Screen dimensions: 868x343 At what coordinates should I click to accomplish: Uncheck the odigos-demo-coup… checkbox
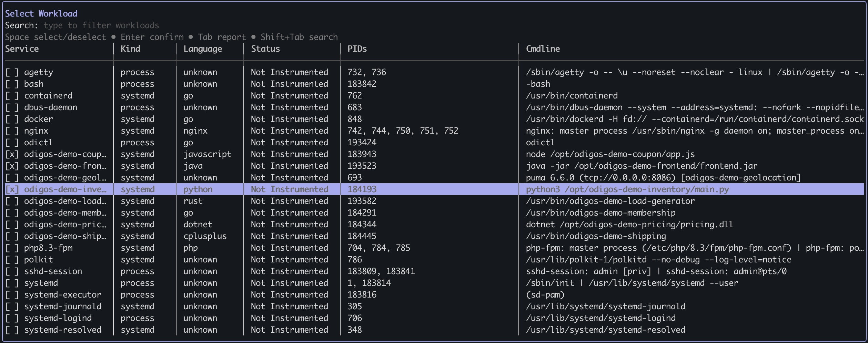[12, 154]
